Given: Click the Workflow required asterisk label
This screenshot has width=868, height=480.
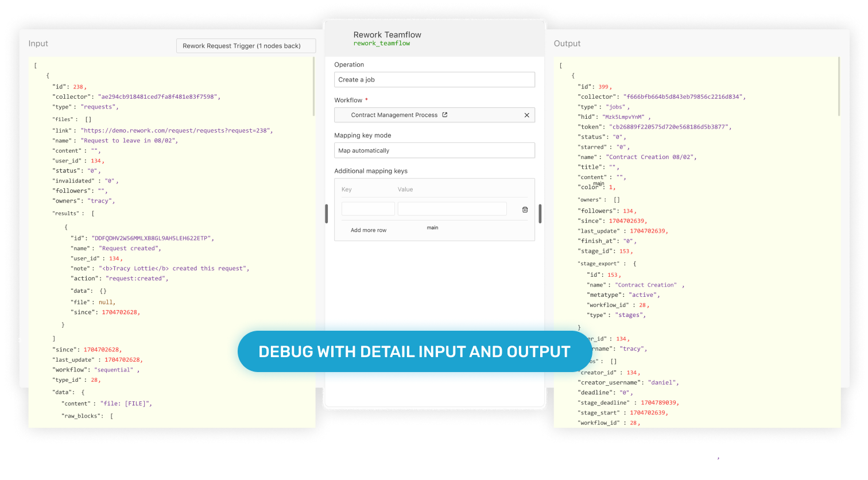Looking at the screenshot, I should pyautogui.click(x=351, y=100).
